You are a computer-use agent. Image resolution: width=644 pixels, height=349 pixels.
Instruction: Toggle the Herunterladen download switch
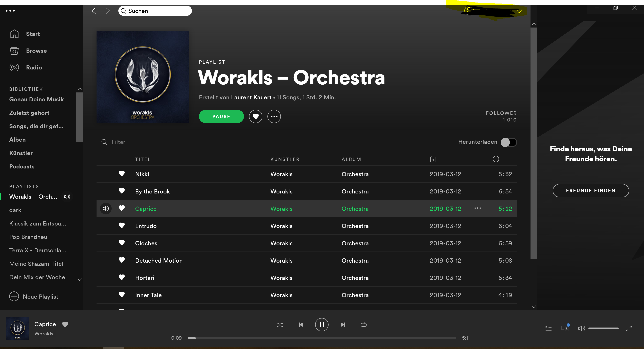tap(509, 142)
